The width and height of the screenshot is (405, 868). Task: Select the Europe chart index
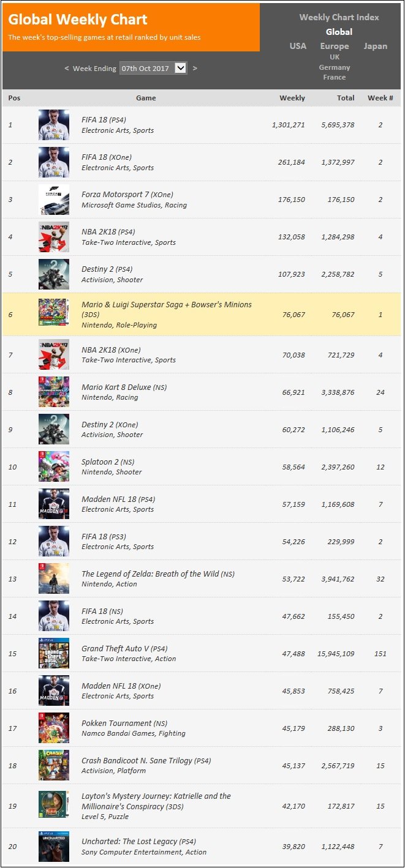pos(335,46)
